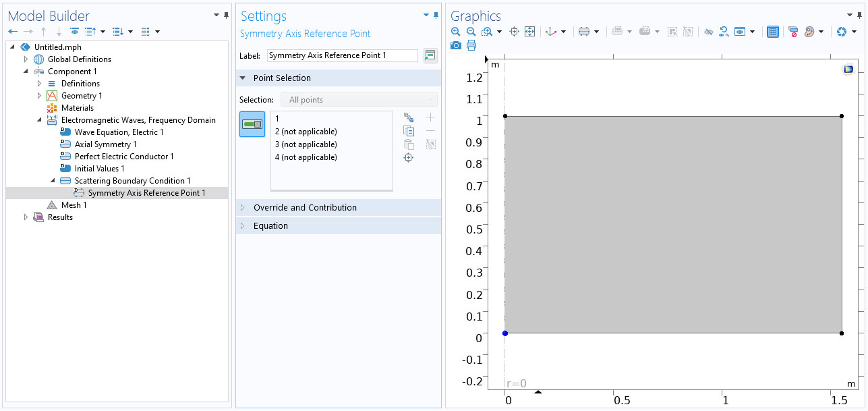Click the Zoom Extents icon

[x=529, y=32]
